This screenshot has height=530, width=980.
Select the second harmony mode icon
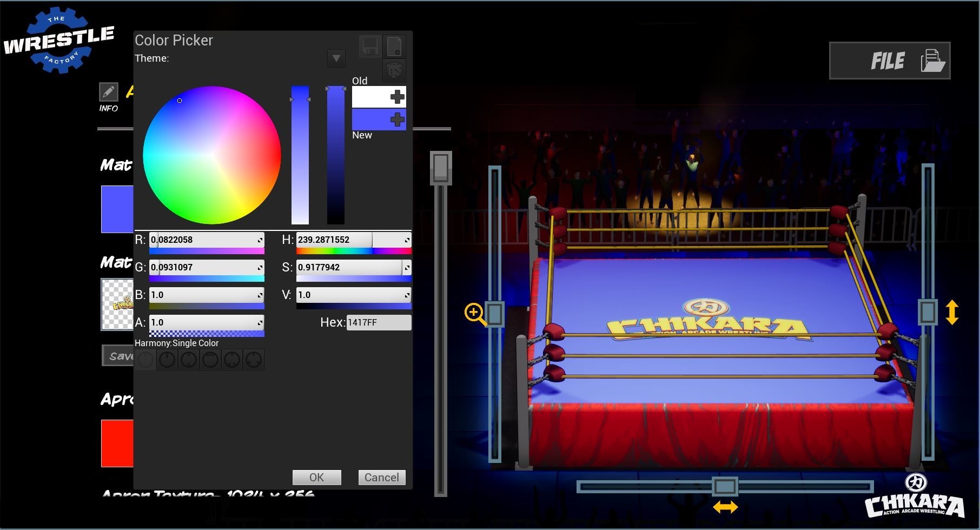coord(167,360)
